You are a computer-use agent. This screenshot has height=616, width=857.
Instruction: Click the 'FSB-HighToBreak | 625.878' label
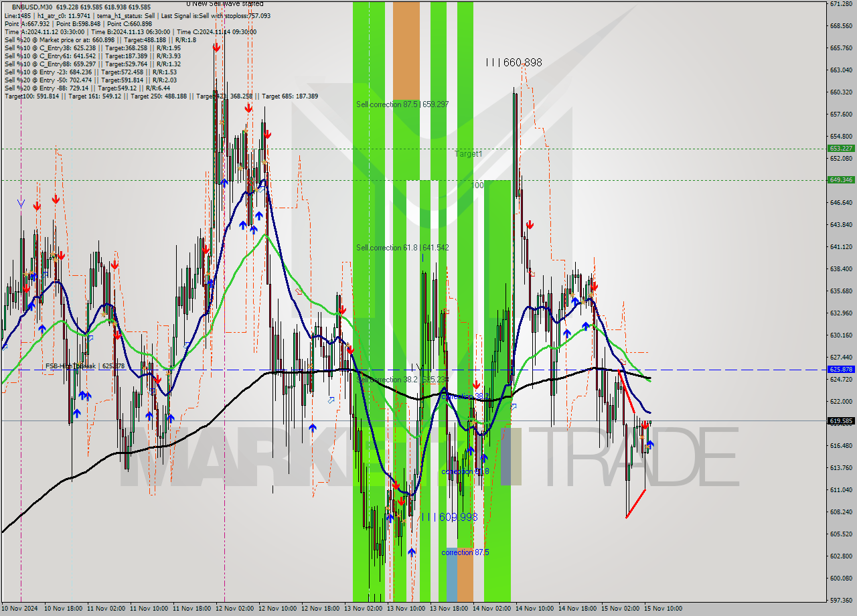pyautogui.click(x=85, y=366)
